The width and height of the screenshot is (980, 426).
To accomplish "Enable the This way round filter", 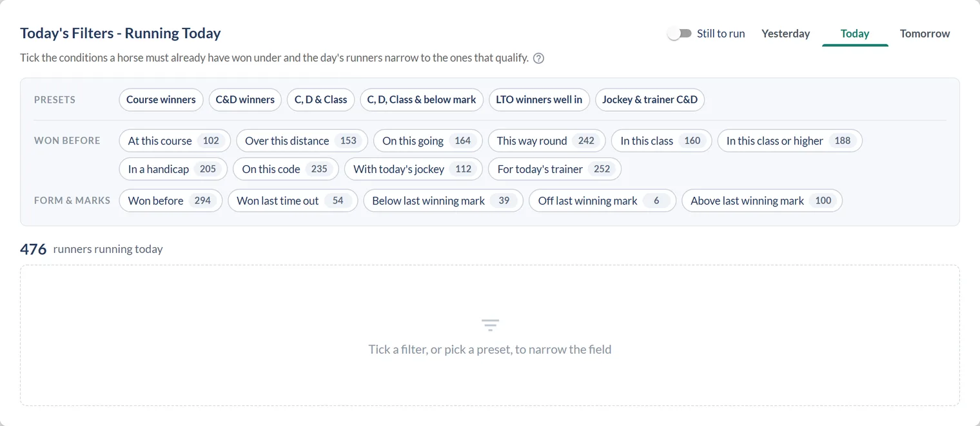I will 547,141.
